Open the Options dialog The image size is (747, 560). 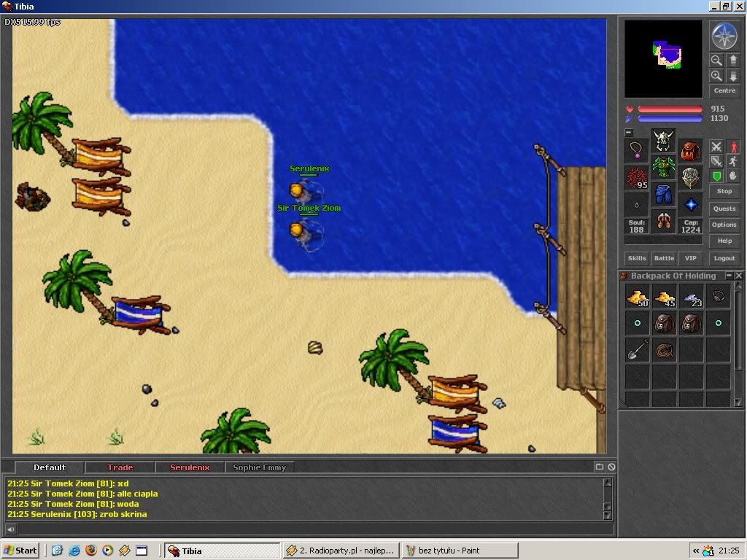click(x=724, y=225)
